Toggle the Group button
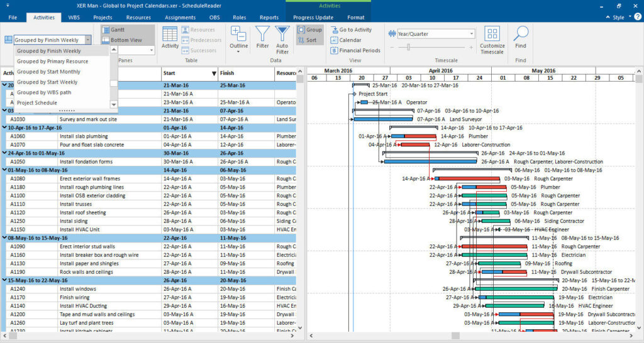The height and width of the screenshot is (343, 644). (x=310, y=30)
